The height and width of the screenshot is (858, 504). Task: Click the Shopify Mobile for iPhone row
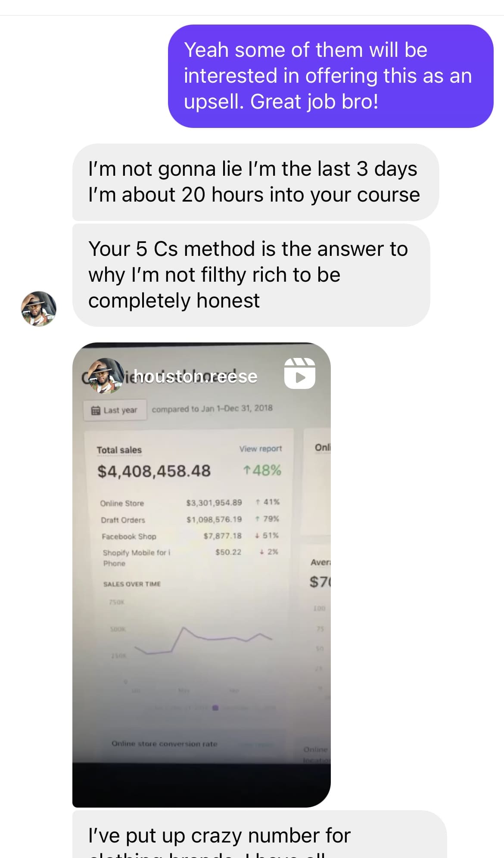[x=190, y=557]
